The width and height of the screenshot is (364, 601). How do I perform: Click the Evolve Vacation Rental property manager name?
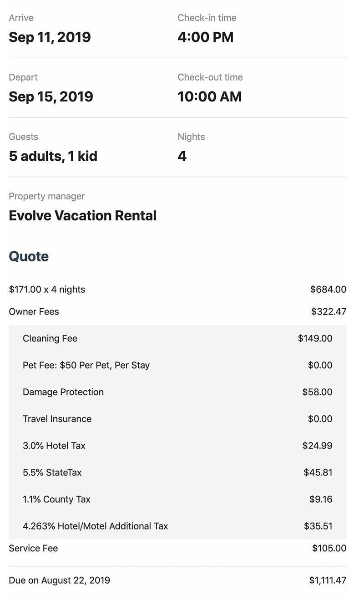coord(82,215)
